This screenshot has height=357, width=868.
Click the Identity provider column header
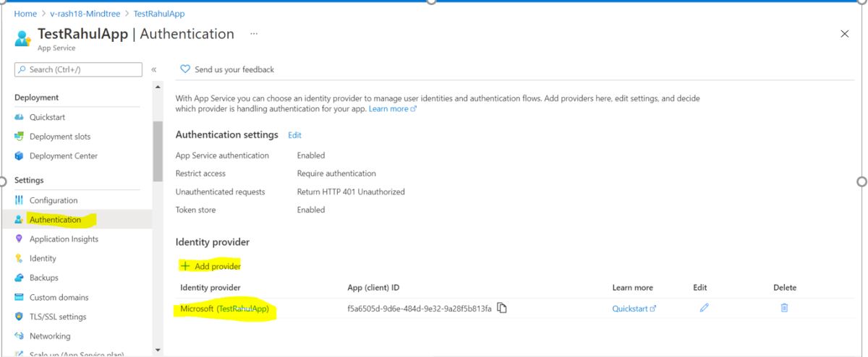click(210, 288)
